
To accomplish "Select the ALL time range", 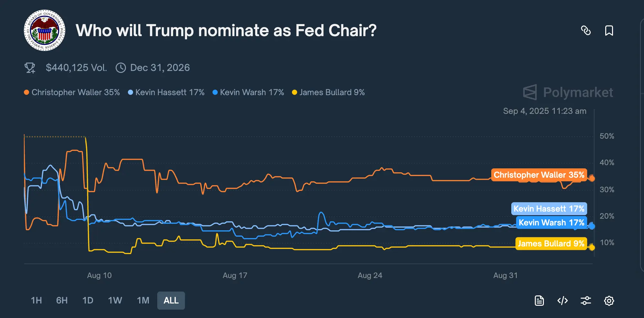I will pyautogui.click(x=171, y=301).
